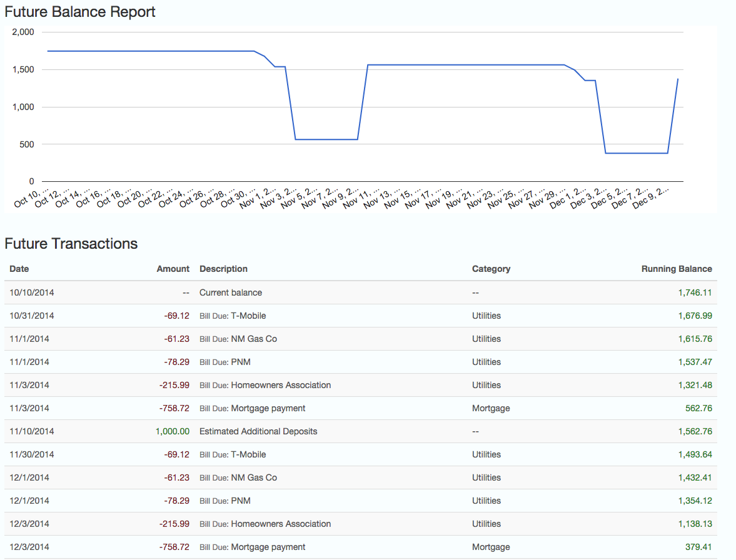
Task: Click the Running Balance column header
Action: coord(676,269)
